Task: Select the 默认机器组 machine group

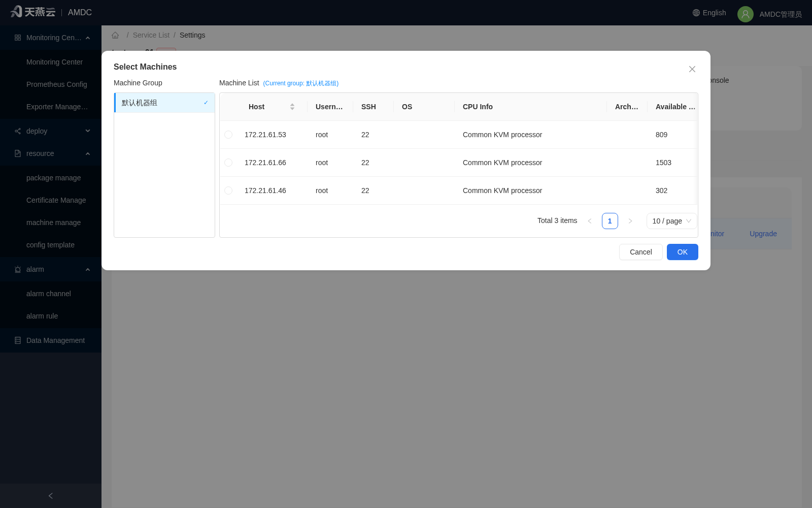Action: (165, 103)
